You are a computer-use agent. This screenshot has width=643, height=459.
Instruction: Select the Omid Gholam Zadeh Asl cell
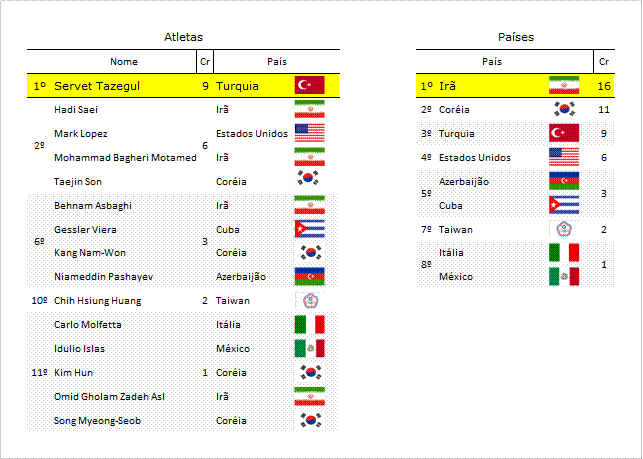point(109,397)
